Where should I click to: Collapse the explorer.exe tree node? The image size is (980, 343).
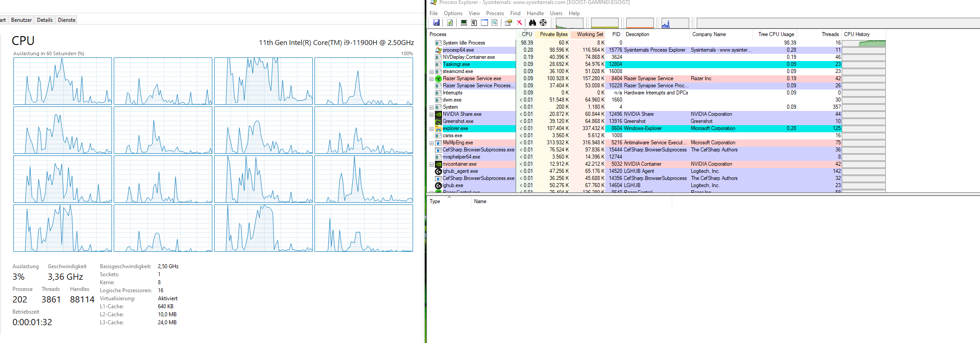click(x=431, y=129)
